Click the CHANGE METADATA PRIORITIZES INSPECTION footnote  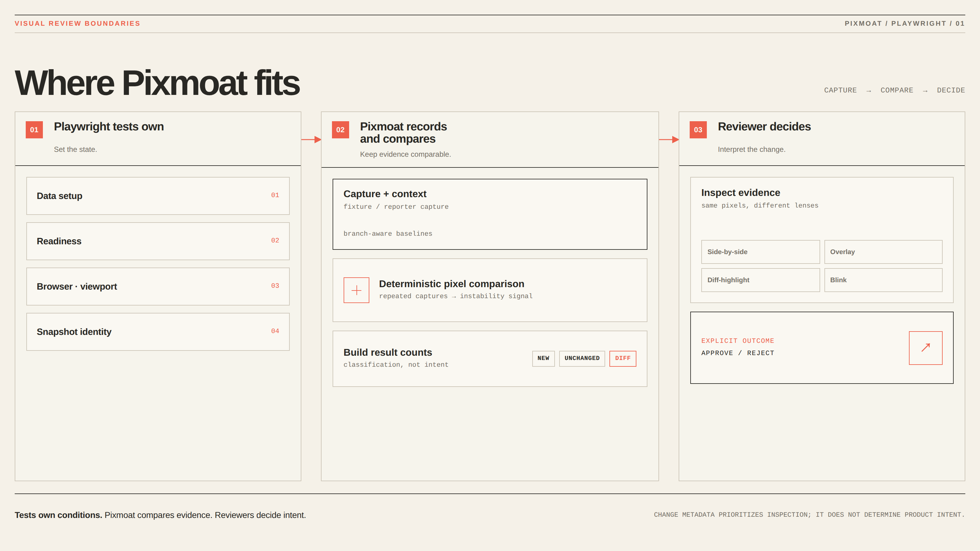(809, 515)
